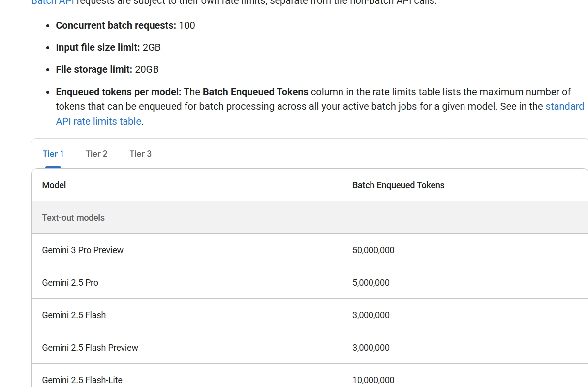588x387 pixels.
Task: Click the 50,000,000 token value
Action: 373,250
